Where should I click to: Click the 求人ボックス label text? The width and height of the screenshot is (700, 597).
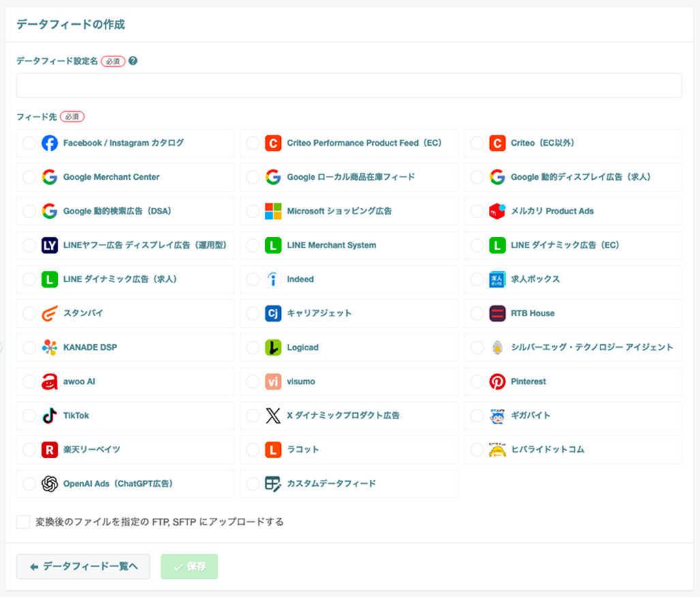point(535,279)
